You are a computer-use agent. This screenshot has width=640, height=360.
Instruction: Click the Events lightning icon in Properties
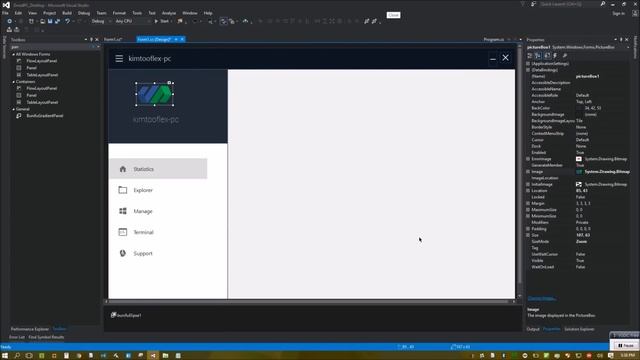coord(555,56)
